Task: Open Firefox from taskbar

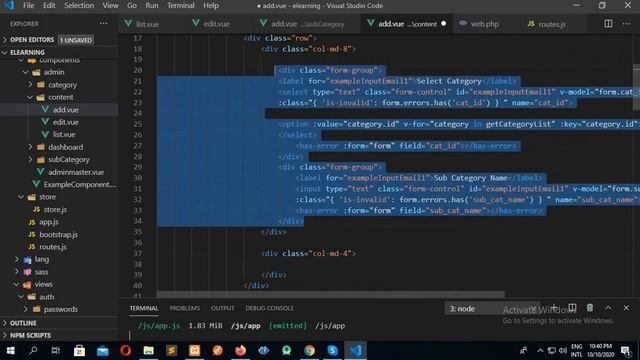Action: click(240, 351)
